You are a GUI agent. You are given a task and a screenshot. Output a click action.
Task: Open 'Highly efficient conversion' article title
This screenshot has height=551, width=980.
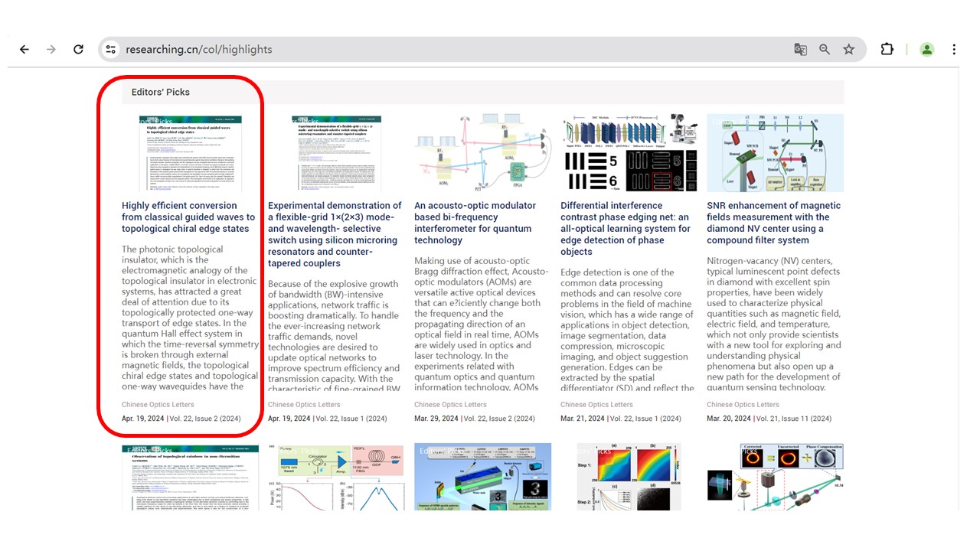point(188,217)
